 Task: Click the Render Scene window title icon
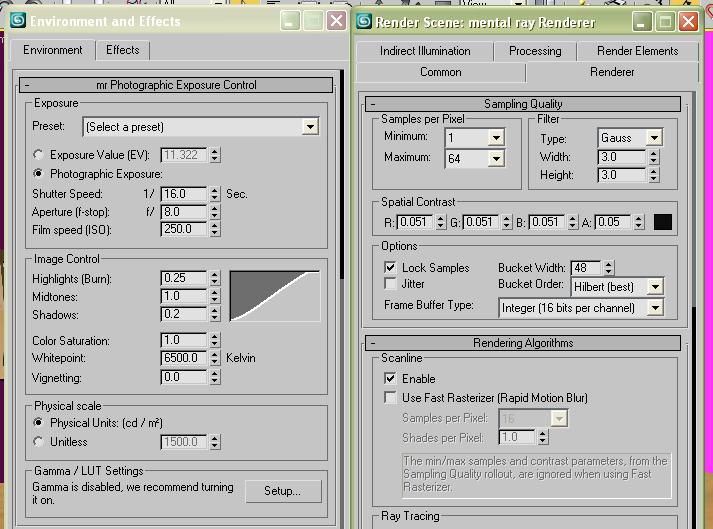click(x=364, y=21)
